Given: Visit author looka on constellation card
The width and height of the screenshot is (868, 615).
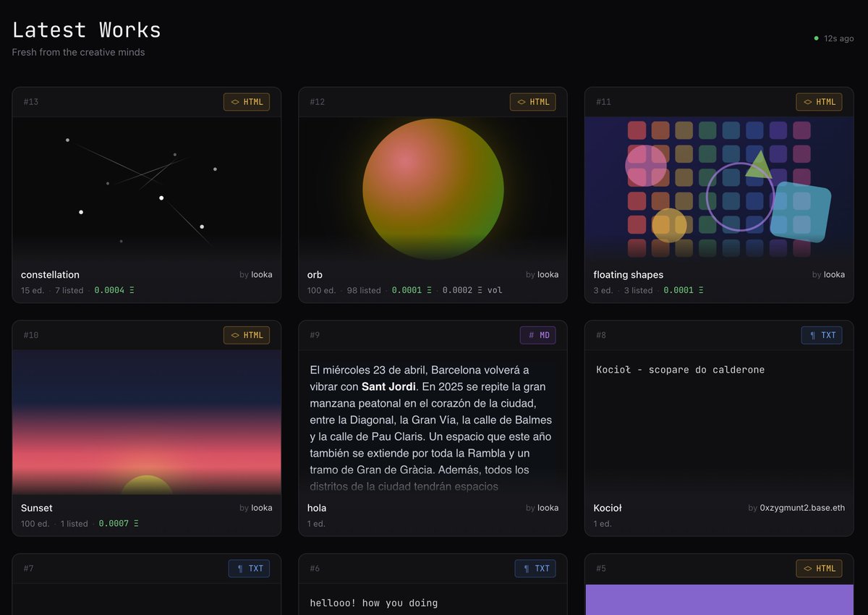Looking at the screenshot, I should point(262,274).
